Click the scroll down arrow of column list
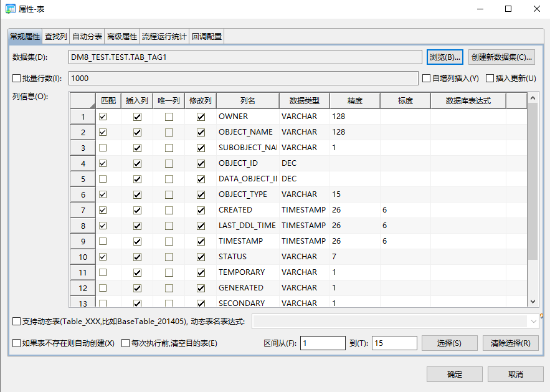This screenshot has width=550, height=392. 533,302
